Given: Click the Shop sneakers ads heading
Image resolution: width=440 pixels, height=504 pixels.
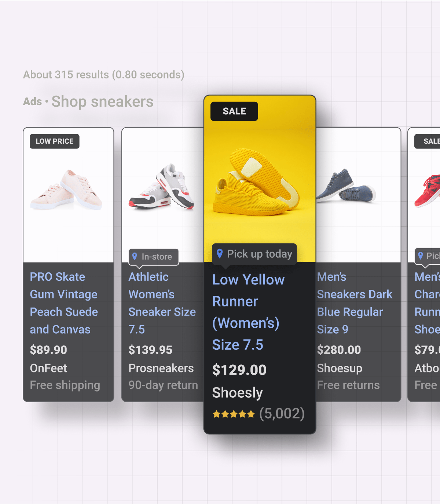Looking at the screenshot, I should (x=102, y=102).
